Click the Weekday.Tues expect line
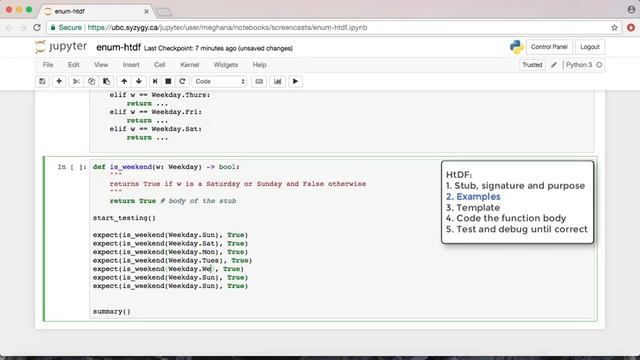 pos(172,260)
